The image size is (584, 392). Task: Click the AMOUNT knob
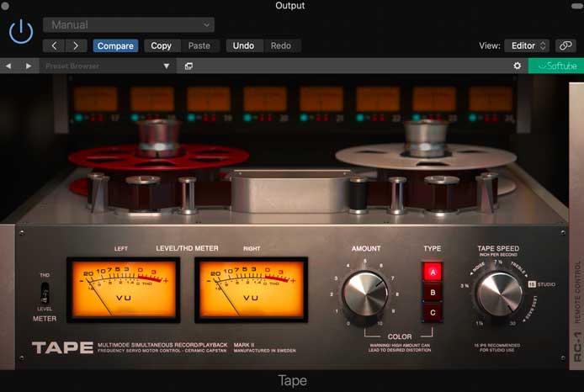365,294
